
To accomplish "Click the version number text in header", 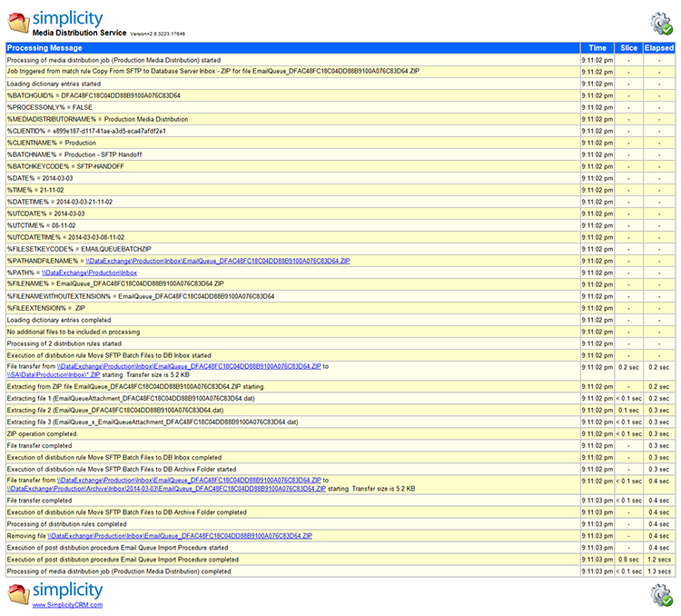I will pyautogui.click(x=157, y=34).
